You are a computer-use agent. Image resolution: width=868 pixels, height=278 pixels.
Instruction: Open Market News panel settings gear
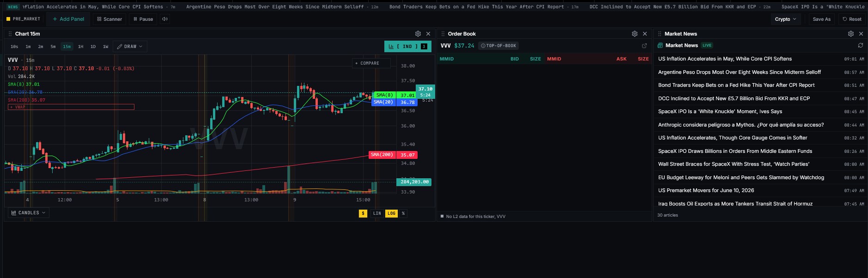[851, 34]
